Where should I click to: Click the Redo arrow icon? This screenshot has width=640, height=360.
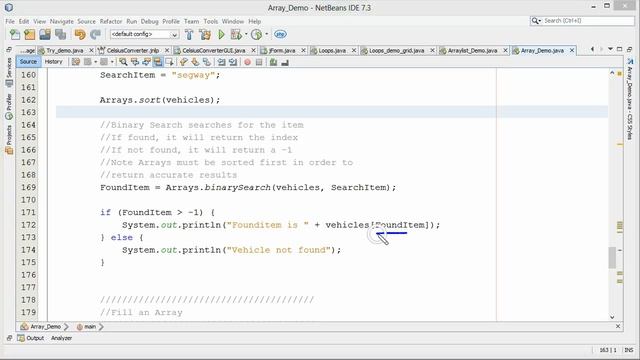[96, 34]
